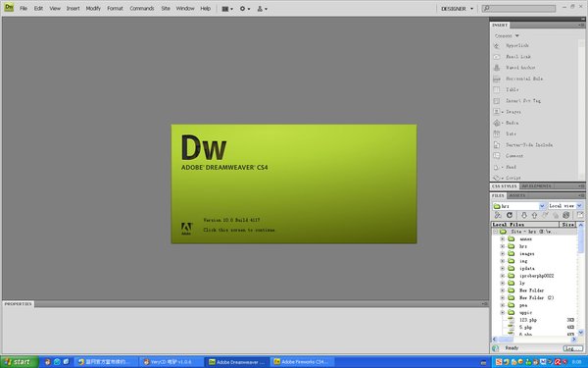
Task: Select the Properties panel tab
Action: pyautogui.click(x=18, y=304)
